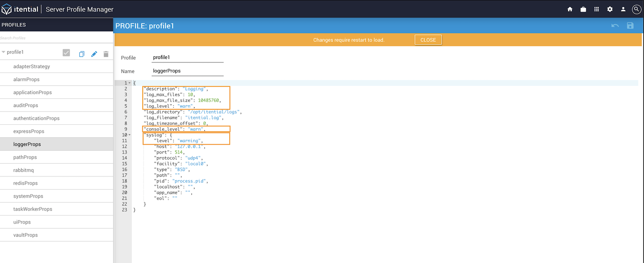Edit profile1 with pencil icon
644x263 pixels.
(x=94, y=54)
